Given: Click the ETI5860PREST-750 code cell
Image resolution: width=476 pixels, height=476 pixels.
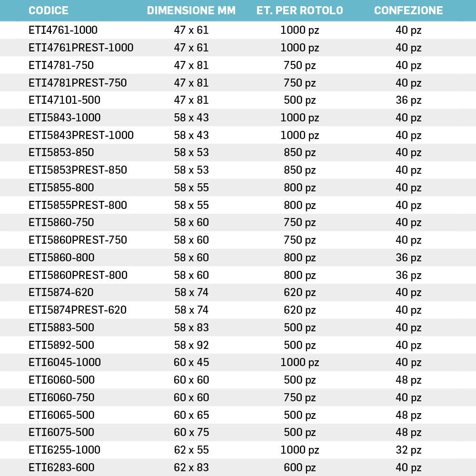Looking at the screenshot, I should pos(78,240).
